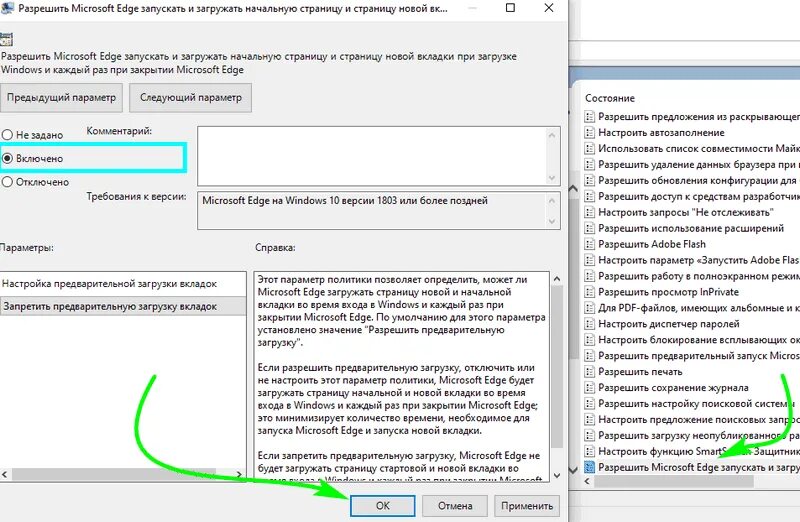Viewport: 800px width, 522px height.
Task: Click the dialog title bar app icon
Action: [7, 8]
